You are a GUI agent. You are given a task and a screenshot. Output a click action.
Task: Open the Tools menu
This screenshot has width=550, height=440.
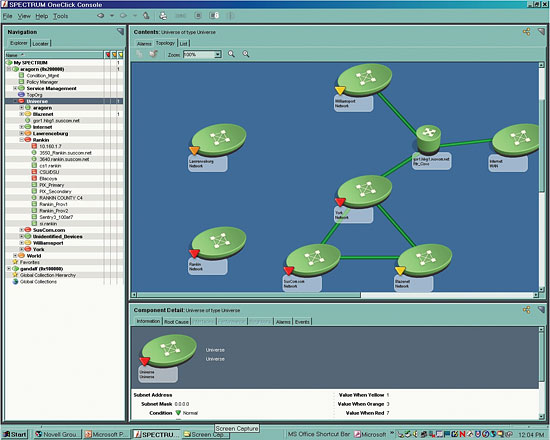[60, 16]
